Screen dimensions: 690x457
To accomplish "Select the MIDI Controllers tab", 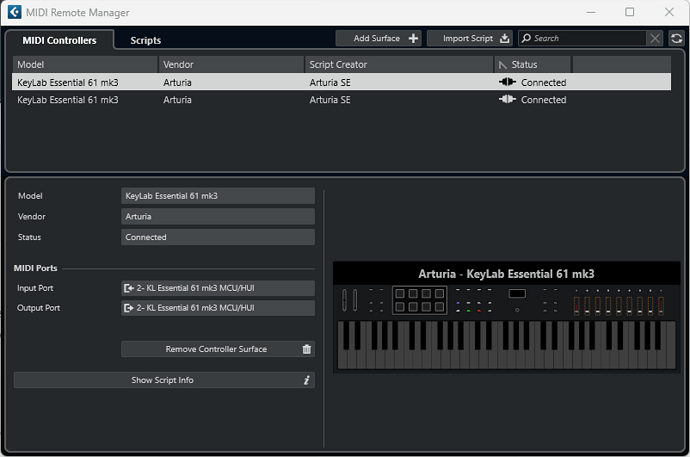I will coord(59,40).
